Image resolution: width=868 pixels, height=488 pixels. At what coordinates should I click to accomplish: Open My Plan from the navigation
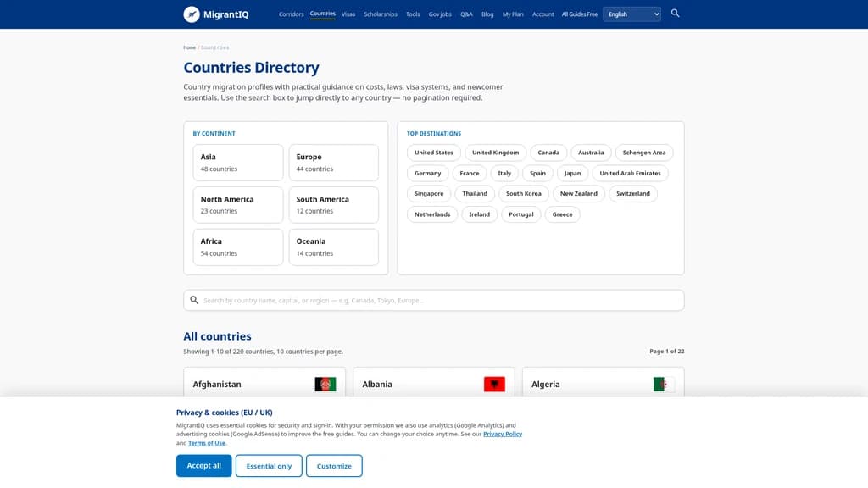point(513,14)
